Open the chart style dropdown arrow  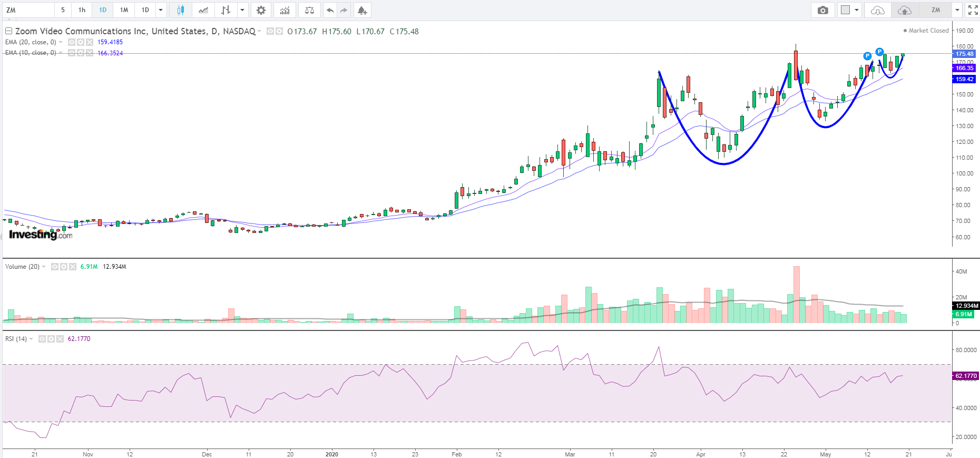click(x=242, y=10)
